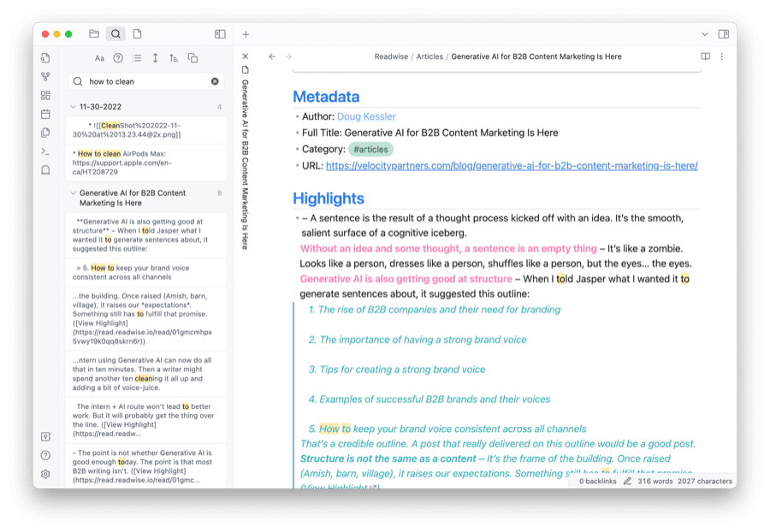Switch to reading view book icon
Image resolution: width=770 pixels, height=532 pixels.
point(706,56)
